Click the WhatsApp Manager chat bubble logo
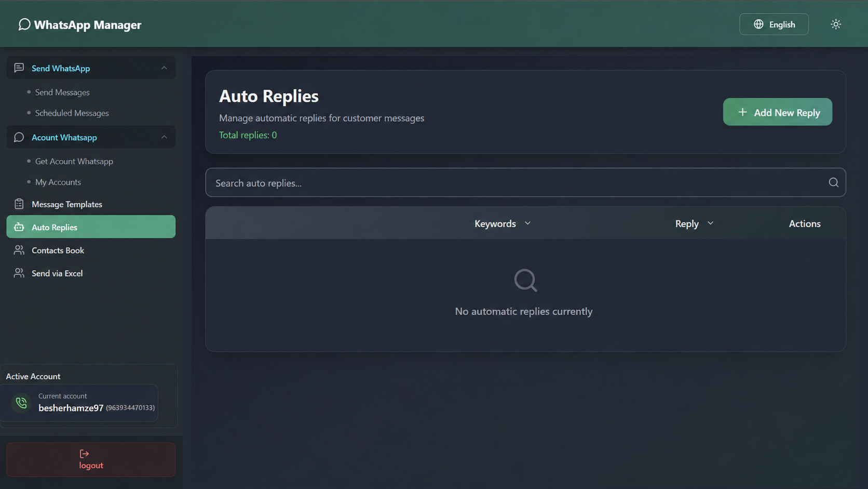The image size is (868, 489). pos(24,24)
